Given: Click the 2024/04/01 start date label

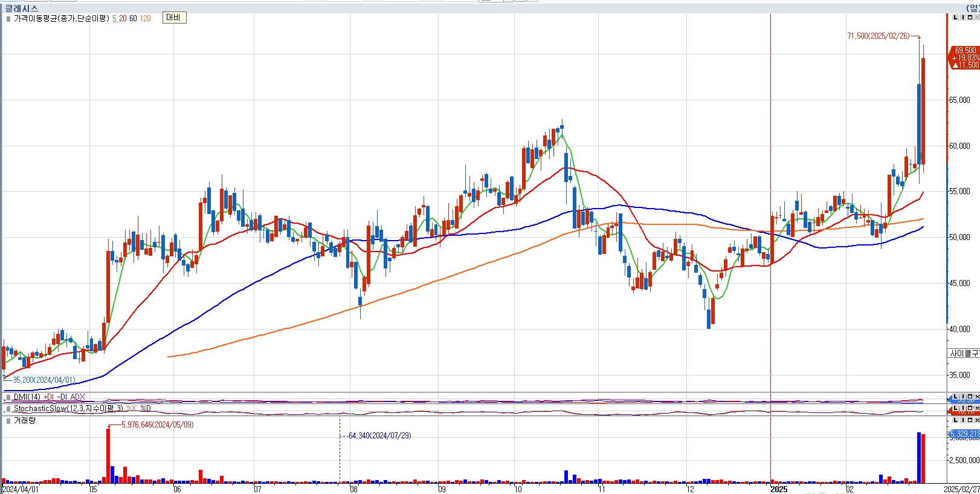Looking at the screenshot, I should pyautogui.click(x=21, y=489).
